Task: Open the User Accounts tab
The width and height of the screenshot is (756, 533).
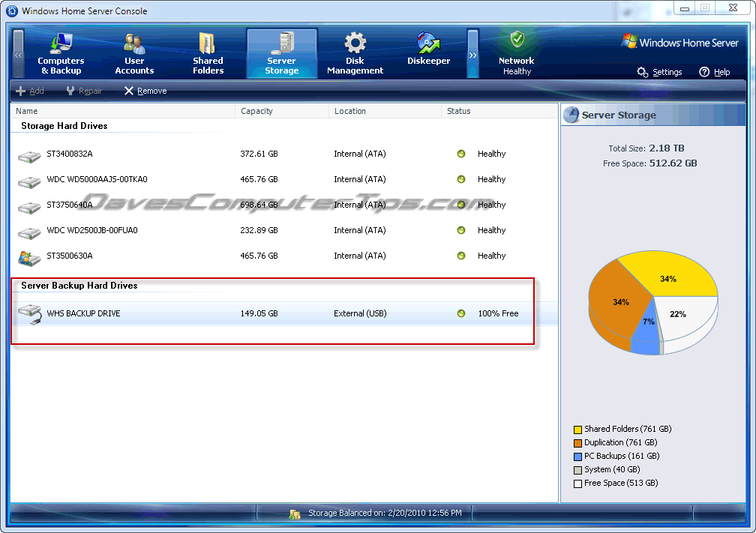Action: click(x=134, y=53)
